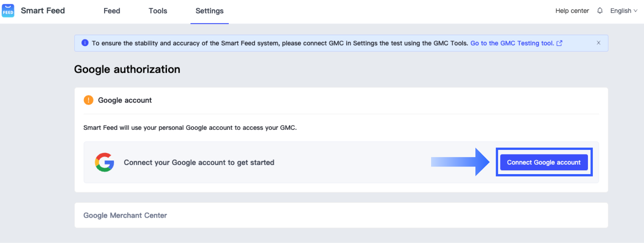644x243 pixels.
Task: Click the chevron next to English
Action: pyautogui.click(x=636, y=11)
